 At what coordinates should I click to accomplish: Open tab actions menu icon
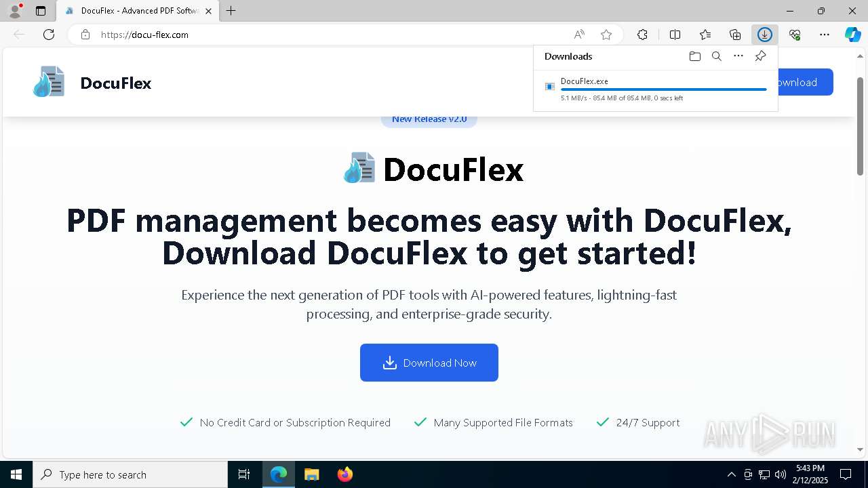tap(41, 11)
